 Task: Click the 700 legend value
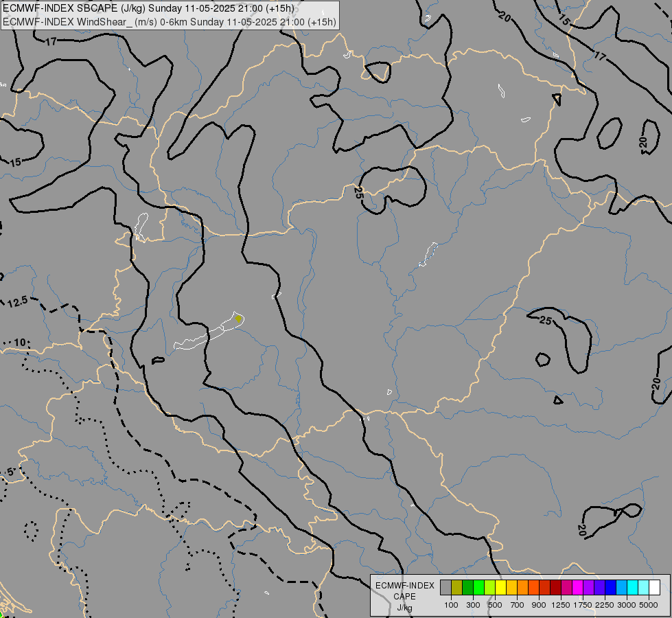tap(518, 605)
